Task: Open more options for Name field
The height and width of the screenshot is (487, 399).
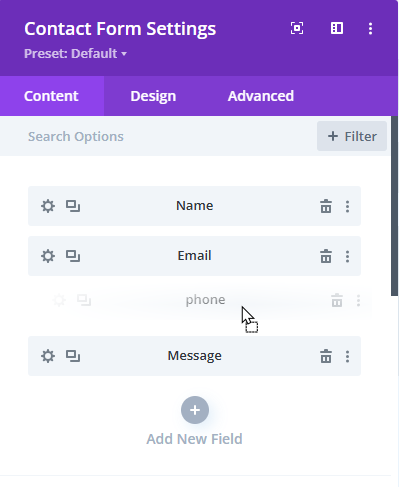Action: pos(347,206)
